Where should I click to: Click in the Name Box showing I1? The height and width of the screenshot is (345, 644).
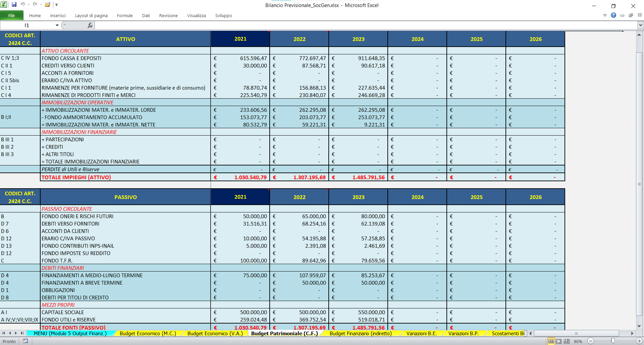(28, 25)
